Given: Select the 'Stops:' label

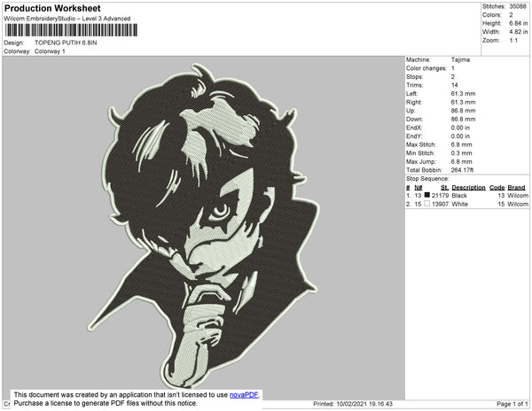Looking at the screenshot, I should click(x=415, y=76).
